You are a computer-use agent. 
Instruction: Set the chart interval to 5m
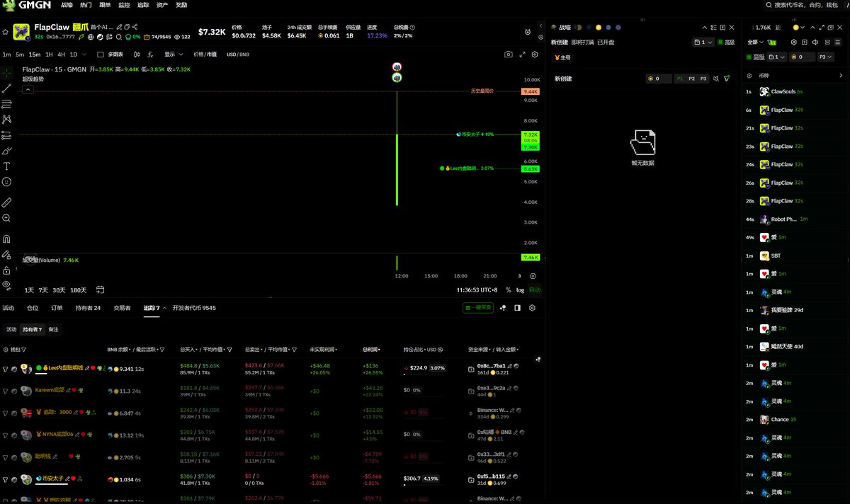click(x=20, y=54)
